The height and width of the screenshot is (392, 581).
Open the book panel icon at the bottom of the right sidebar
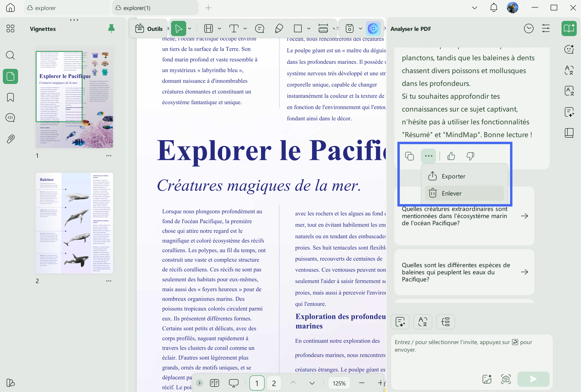569,133
